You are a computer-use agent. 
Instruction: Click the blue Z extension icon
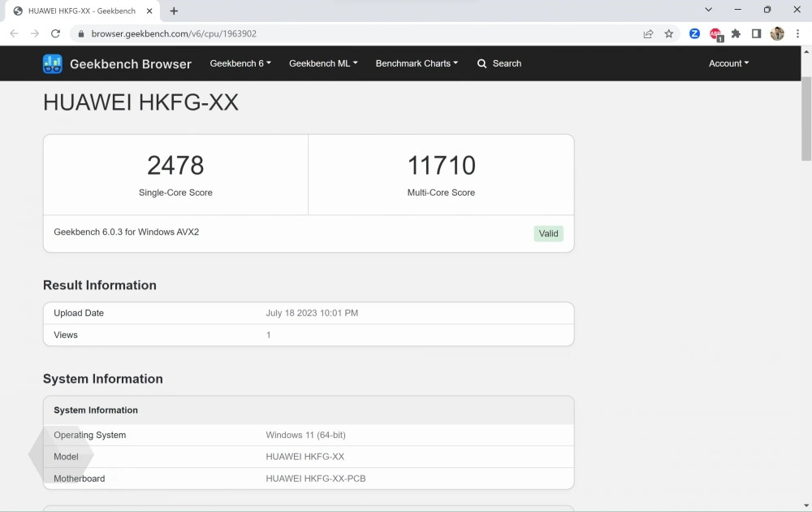click(x=695, y=33)
